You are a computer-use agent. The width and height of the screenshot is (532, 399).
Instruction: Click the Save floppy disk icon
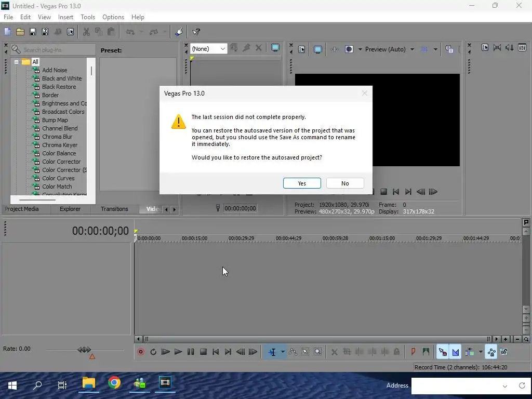[x=33, y=32]
